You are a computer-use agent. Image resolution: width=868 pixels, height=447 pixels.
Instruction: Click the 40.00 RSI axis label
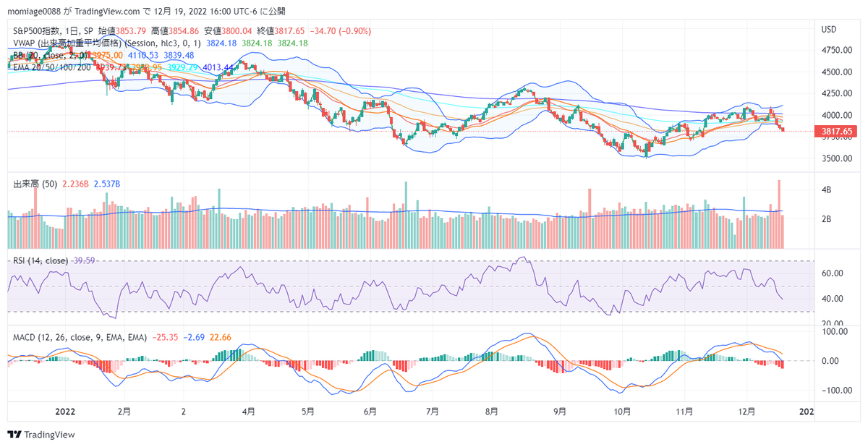(831, 299)
